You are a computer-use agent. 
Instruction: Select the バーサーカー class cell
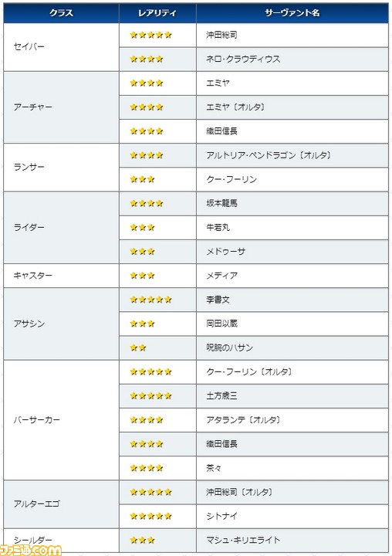[61, 420]
